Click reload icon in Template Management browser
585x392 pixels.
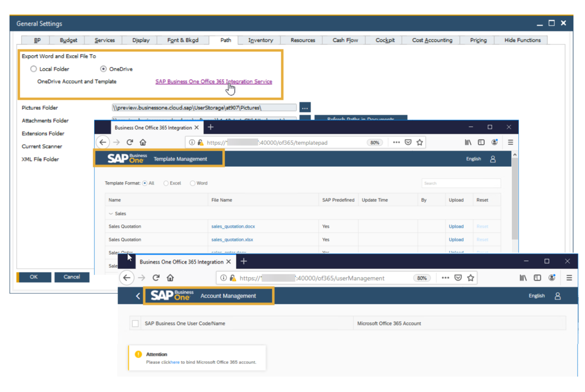tap(130, 142)
